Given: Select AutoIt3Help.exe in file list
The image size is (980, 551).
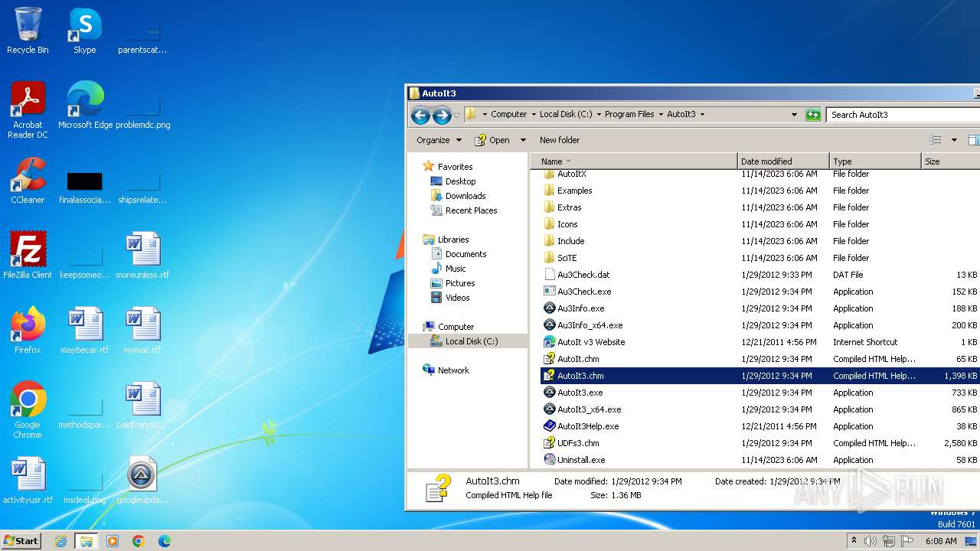Looking at the screenshot, I should point(588,426).
